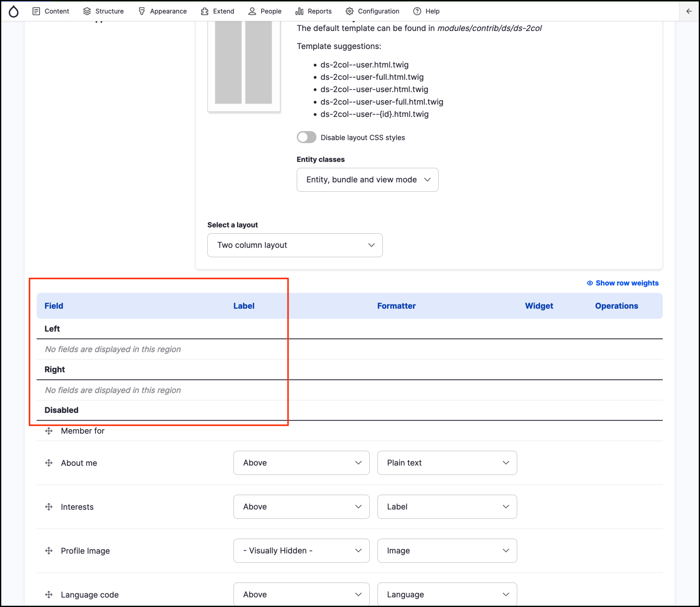Open the Select a layout dropdown

point(295,245)
